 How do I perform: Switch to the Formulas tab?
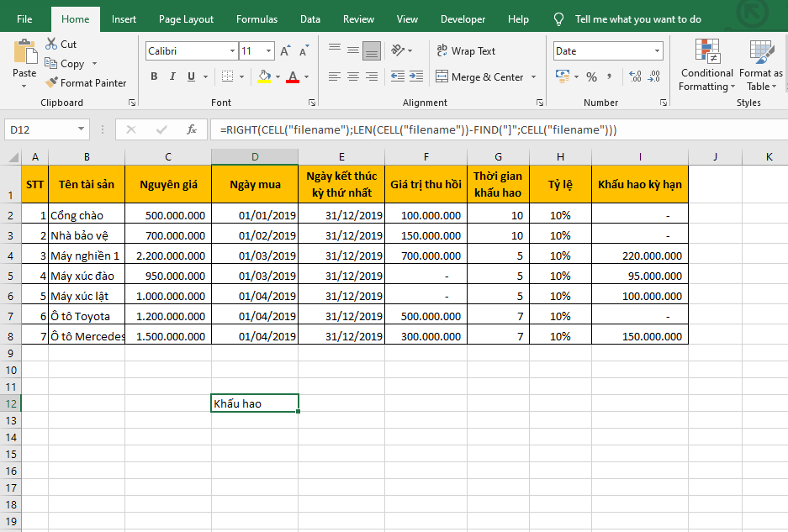[256, 19]
